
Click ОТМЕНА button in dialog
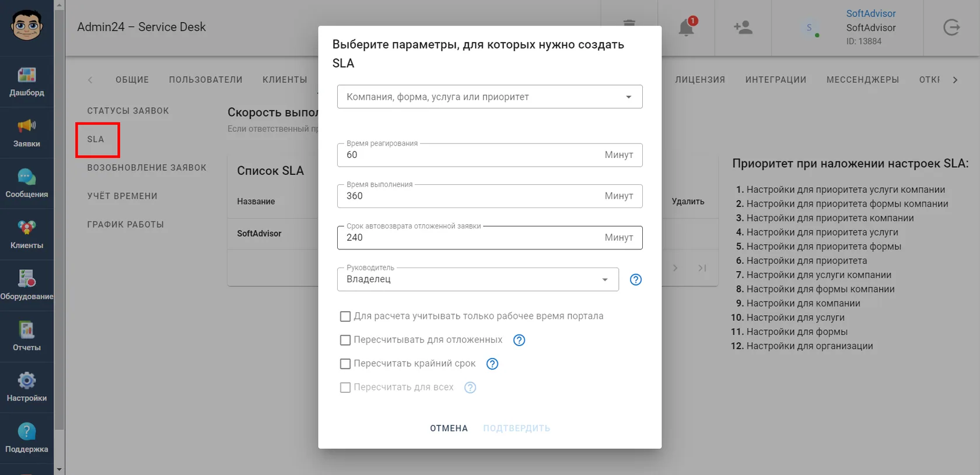click(449, 428)
